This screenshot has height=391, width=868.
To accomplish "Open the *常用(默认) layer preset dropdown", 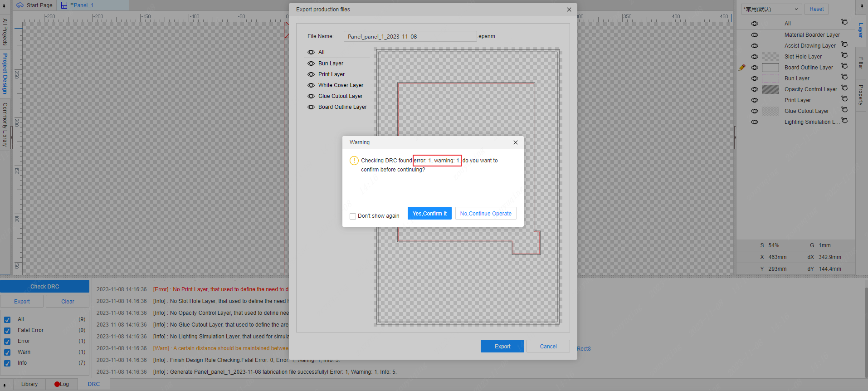I will (771, 9).
